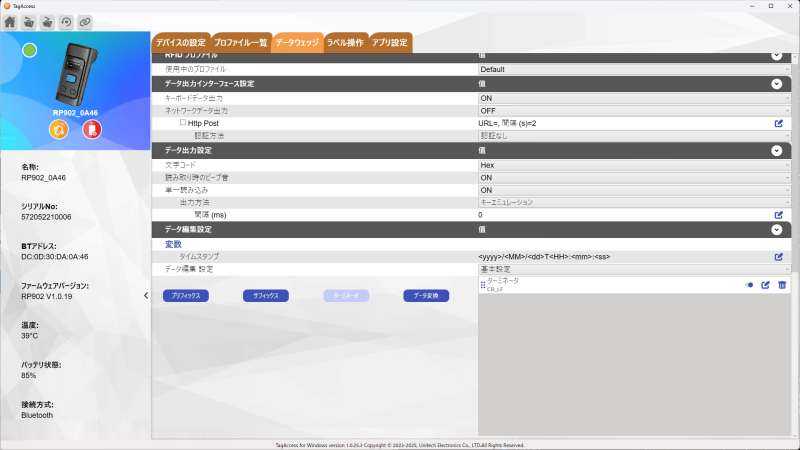The image size is (800, 450).
Task: Edit the ターミネータ CR_LF entry
Action: tap(766, 285)
